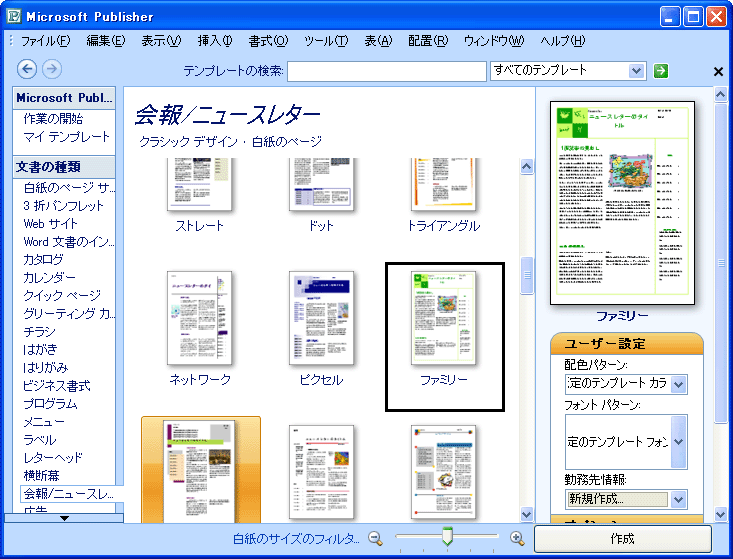Click in the テンプレートの検索 field
The width and height of the screenshot is (733, 559).
click(x=387, y=72)
